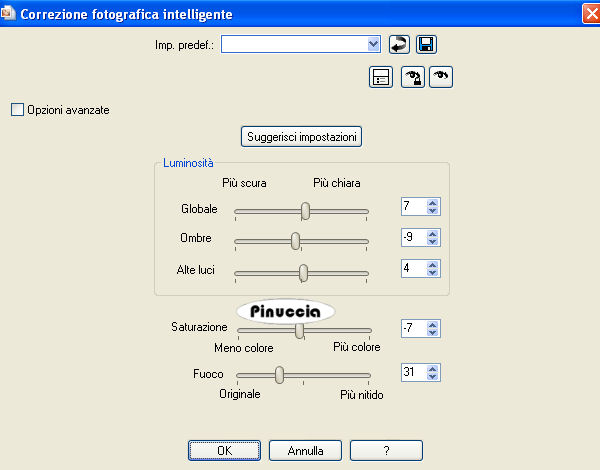Click the eye preview icon
The width and height of the screenshot is (600, 470).
pos(441,77)
